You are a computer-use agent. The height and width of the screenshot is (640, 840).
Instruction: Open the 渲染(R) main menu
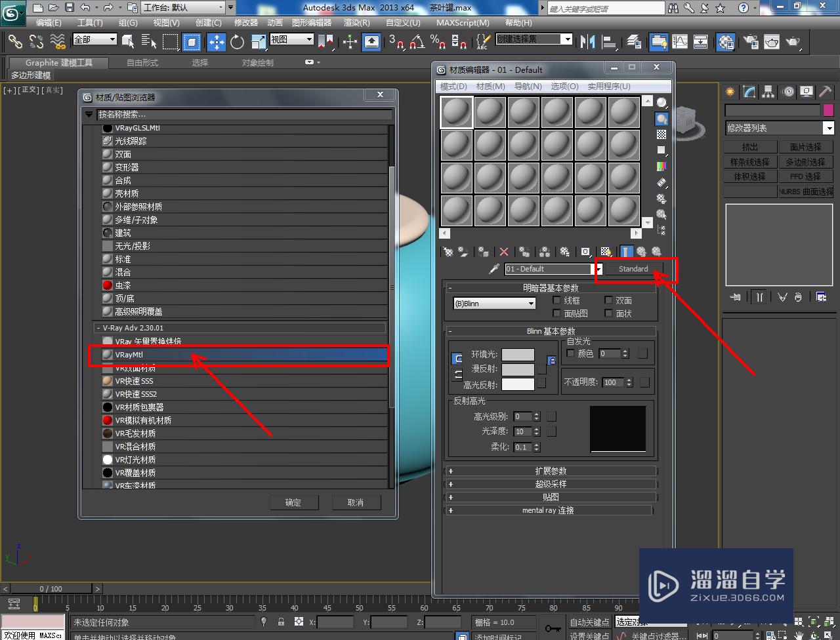tap(356, 22)
